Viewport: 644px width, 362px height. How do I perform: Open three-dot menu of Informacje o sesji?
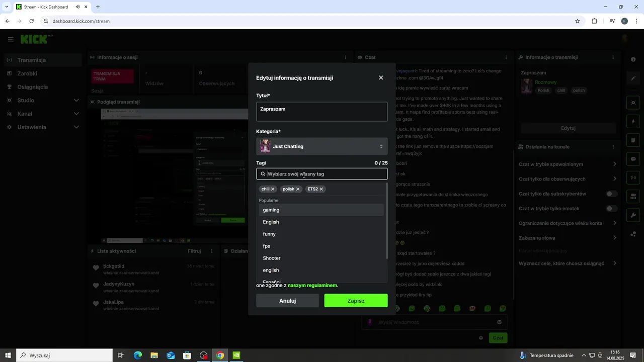click(345, 57)
